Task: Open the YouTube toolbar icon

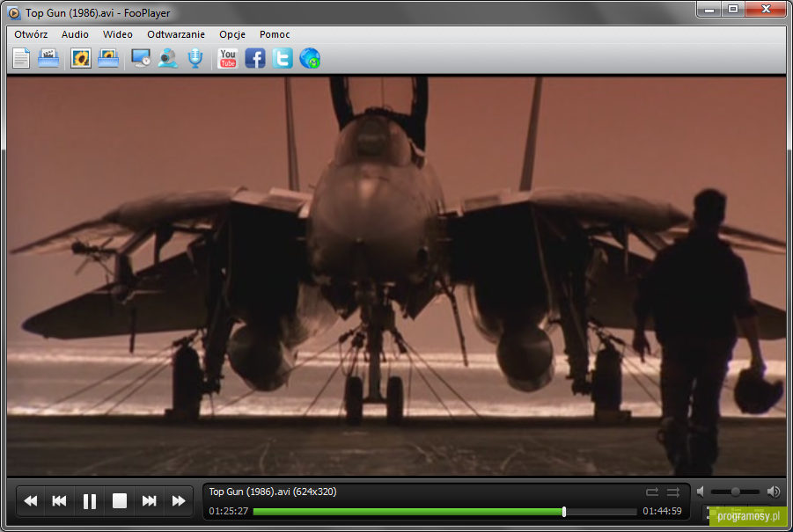Action: [228, 58]
